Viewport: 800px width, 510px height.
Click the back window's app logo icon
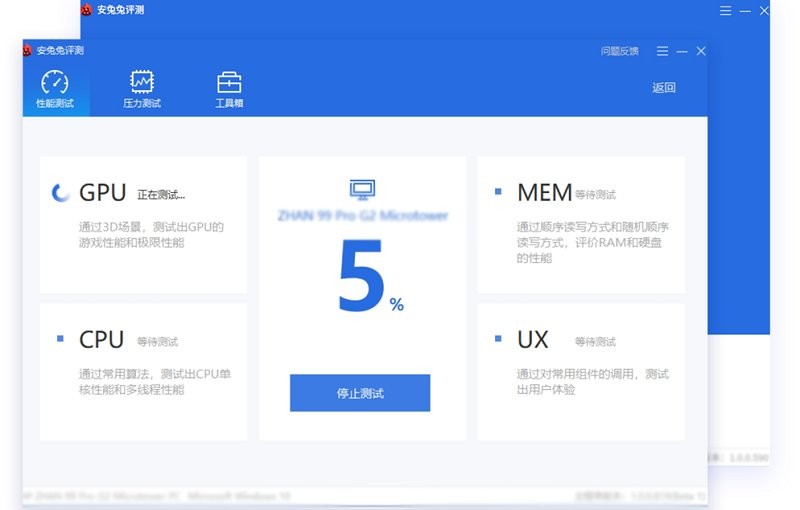point(87,10)
